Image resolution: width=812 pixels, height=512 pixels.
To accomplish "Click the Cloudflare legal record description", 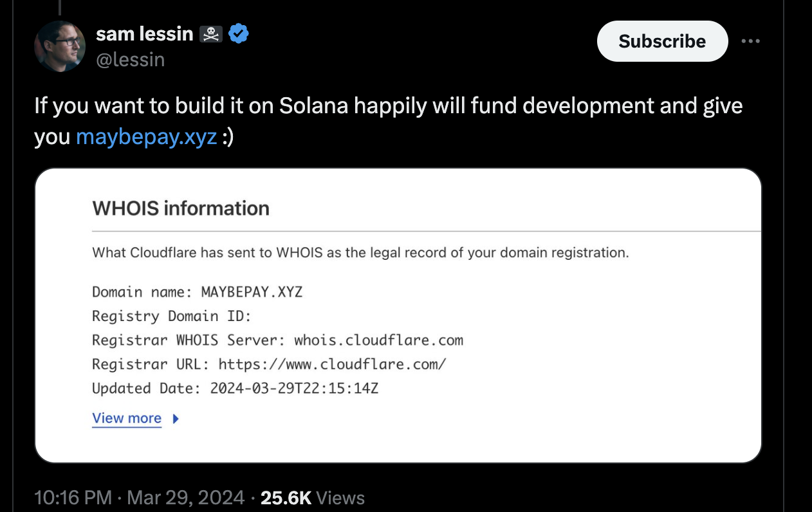I will point(360,253).
